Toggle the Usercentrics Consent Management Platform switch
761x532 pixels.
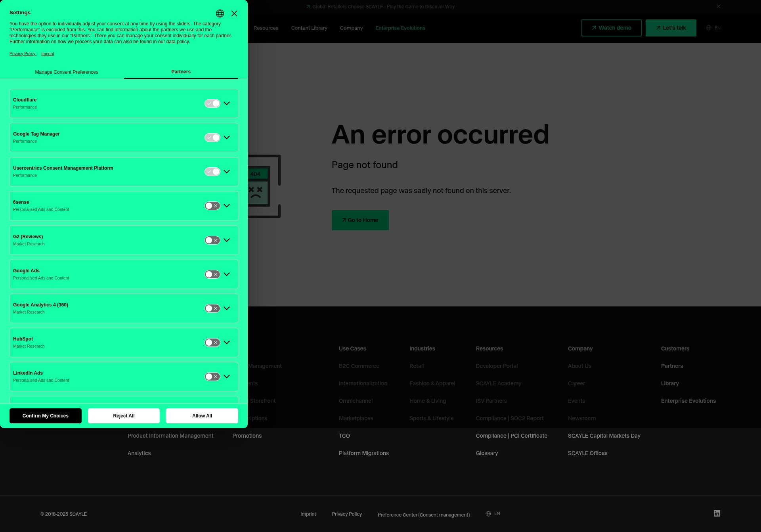[x=212, y=172]
